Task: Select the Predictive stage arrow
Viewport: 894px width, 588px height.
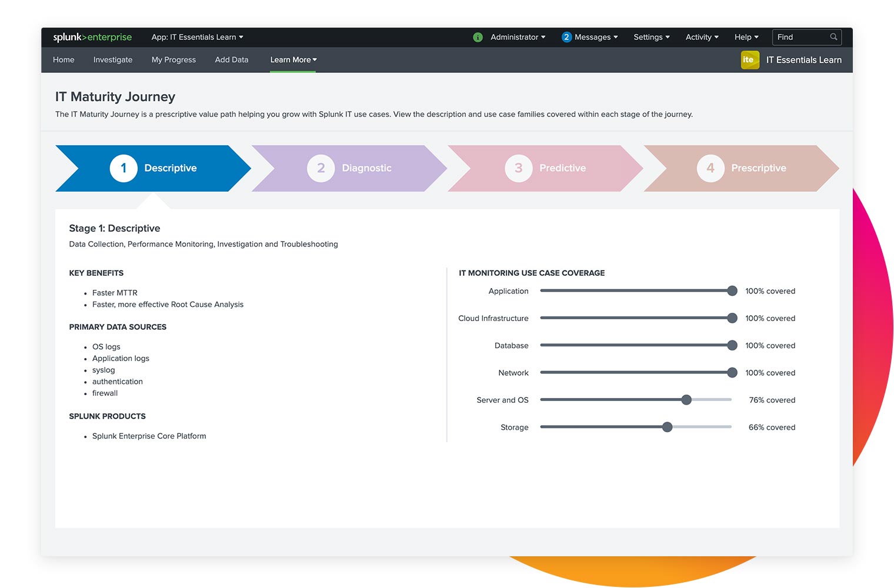Action: (545, 168)
